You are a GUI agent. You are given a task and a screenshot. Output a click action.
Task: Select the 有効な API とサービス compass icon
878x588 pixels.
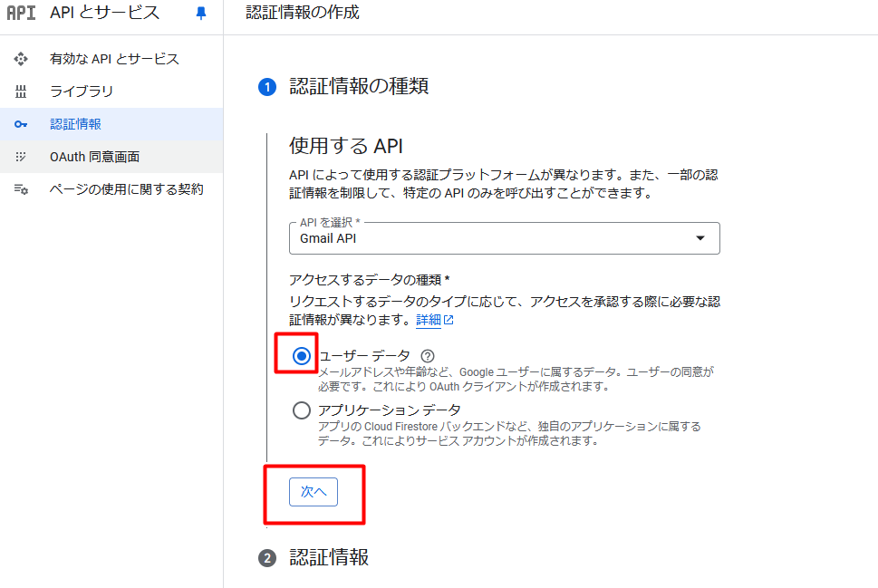point(21,59)
